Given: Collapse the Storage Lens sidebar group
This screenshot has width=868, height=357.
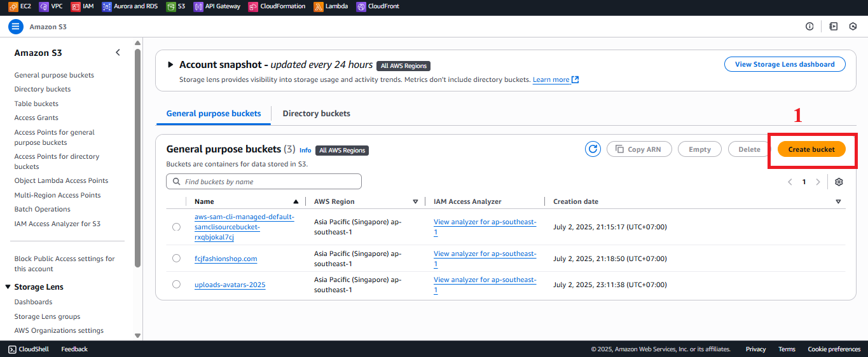Looking at the screenshot, I should 8,287.
